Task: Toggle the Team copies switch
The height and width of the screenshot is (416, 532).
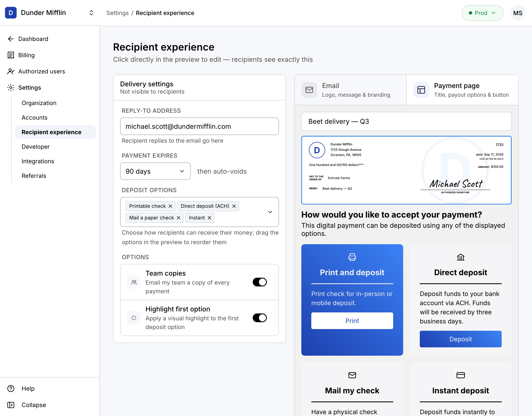Action: pos(259,282)
